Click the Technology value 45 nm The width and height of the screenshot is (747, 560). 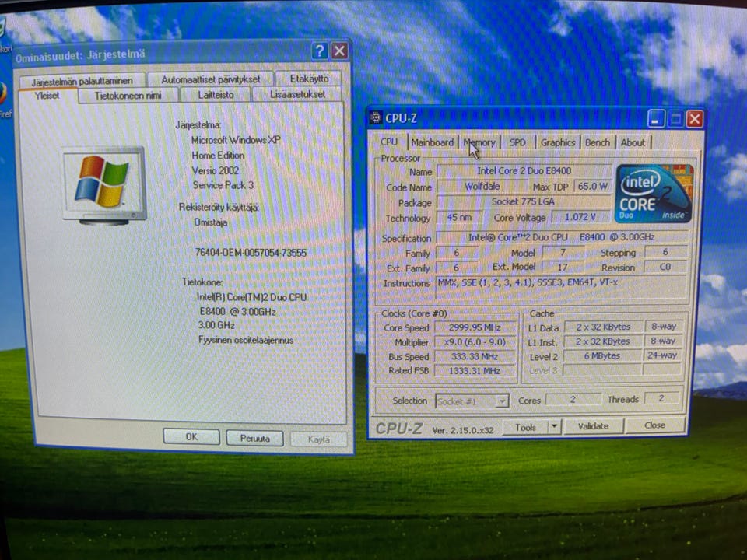point(459,217)
